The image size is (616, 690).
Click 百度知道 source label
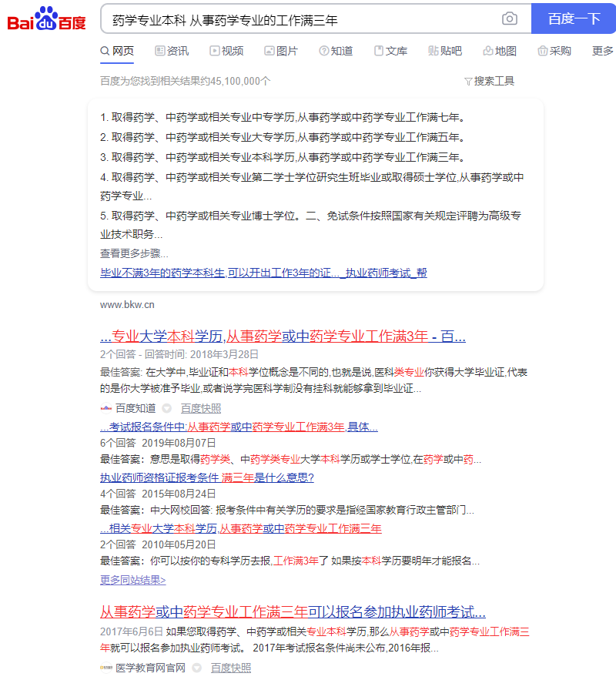click(136, 408)
